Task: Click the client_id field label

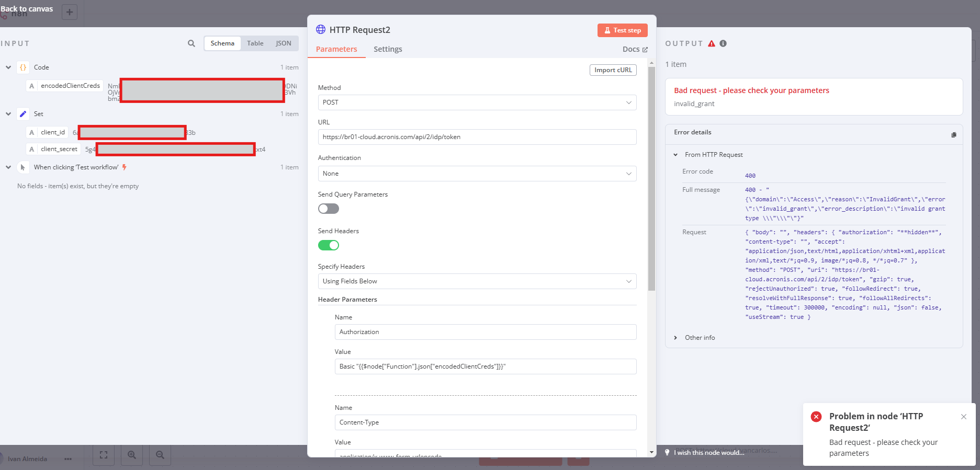Action: pos(53,133)
